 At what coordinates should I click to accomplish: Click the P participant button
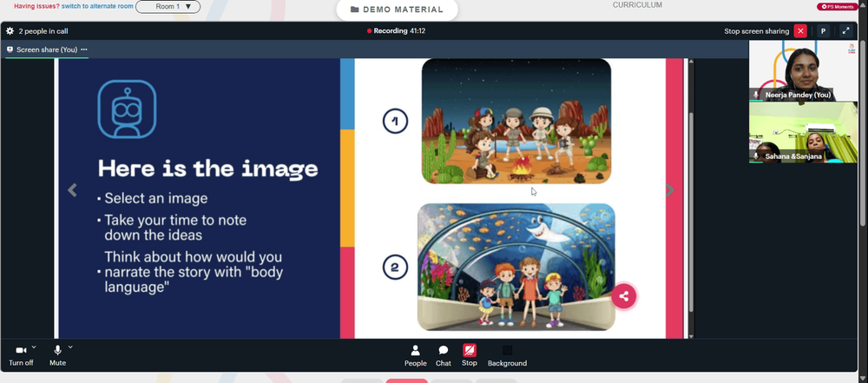pyautogui.click(x=823, y=31)
